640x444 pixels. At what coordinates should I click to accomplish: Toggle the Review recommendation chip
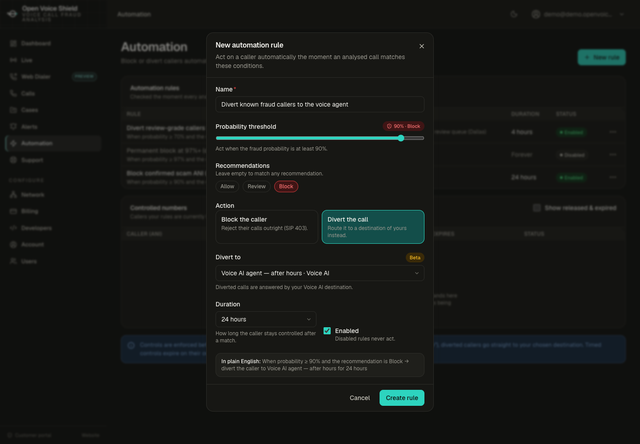256,186
